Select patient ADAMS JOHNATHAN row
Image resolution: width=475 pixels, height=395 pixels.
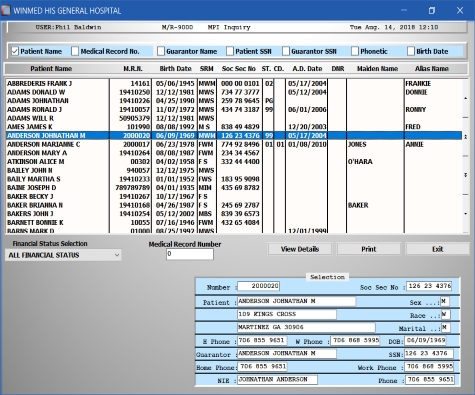tap(233, 101)
